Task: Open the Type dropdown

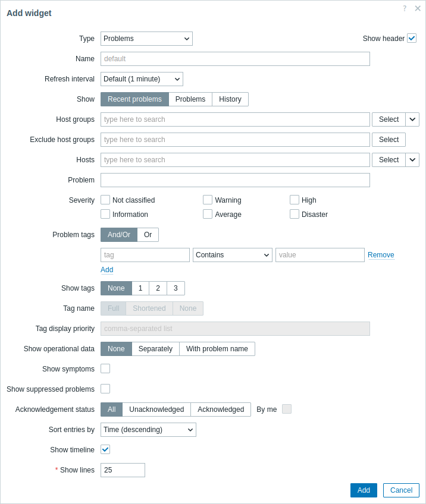Action: [146, 39]
